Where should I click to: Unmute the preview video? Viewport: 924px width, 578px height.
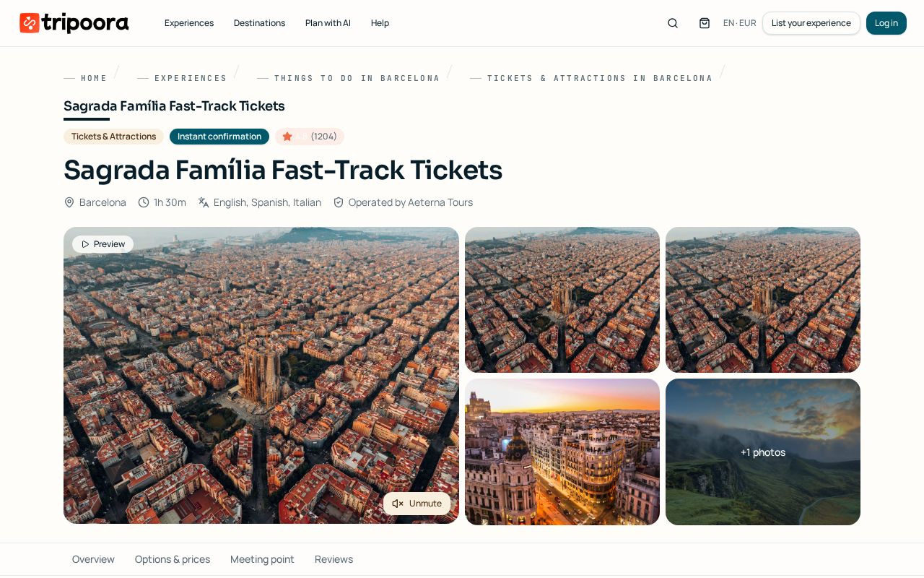(417, 504)
